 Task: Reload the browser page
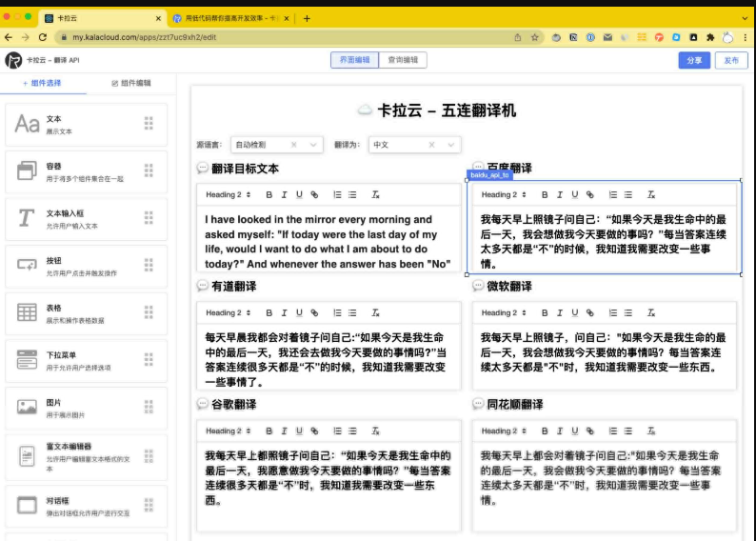(x=43, y=37)
